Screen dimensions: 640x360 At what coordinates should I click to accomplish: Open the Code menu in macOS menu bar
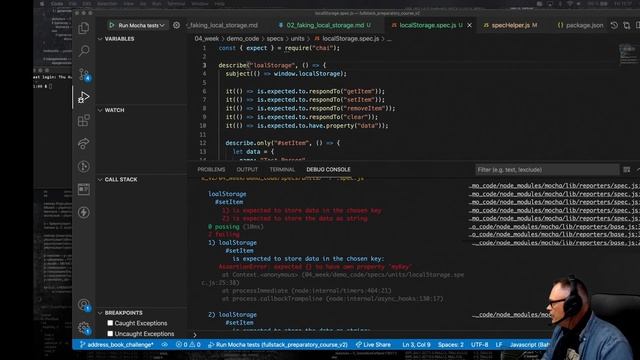pyautogui.click(x=57, y=4)
